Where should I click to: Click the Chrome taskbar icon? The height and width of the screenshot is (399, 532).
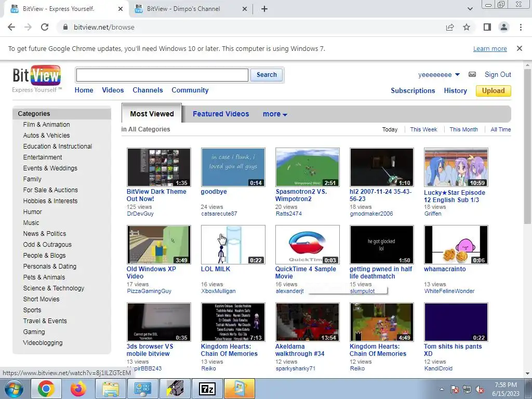pyautogui.click(x=46, y=389)
